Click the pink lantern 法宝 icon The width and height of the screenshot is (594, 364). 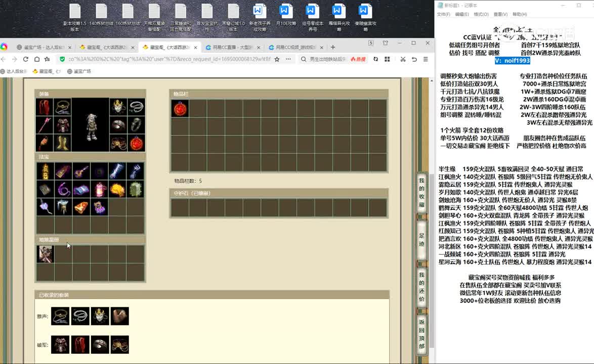click(x=100, y=189)
